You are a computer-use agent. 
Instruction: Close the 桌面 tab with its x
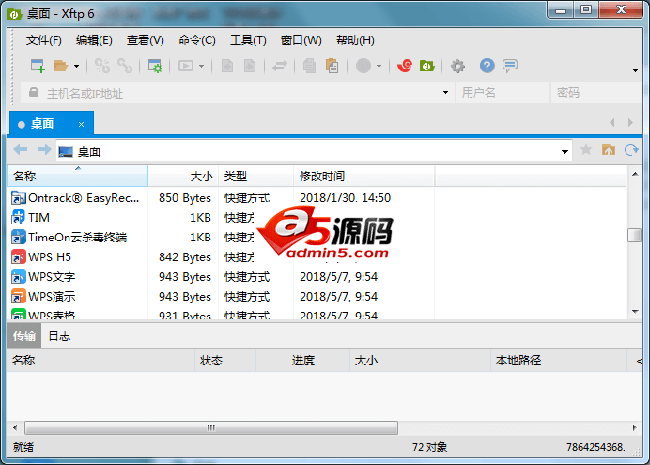click(82, 124)
